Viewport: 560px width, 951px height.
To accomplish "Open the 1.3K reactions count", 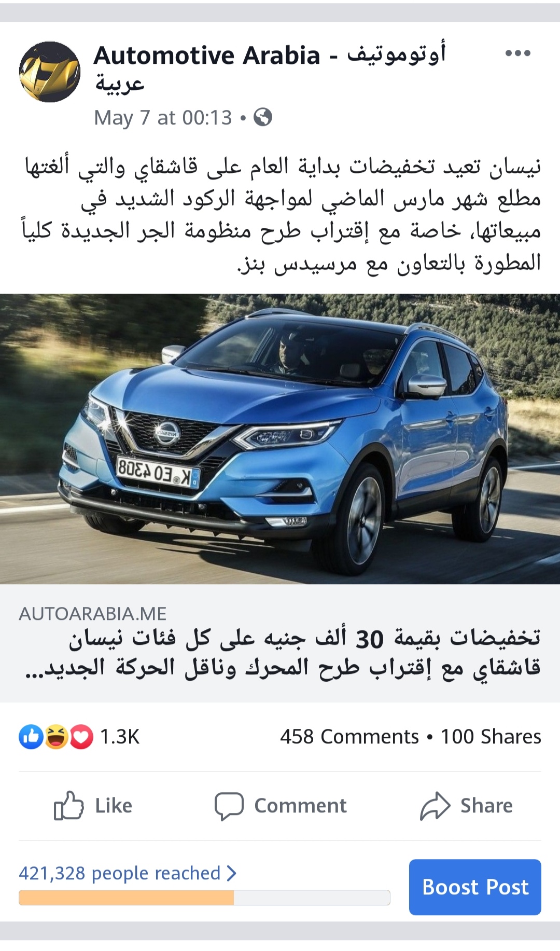I will click(120, 737).
